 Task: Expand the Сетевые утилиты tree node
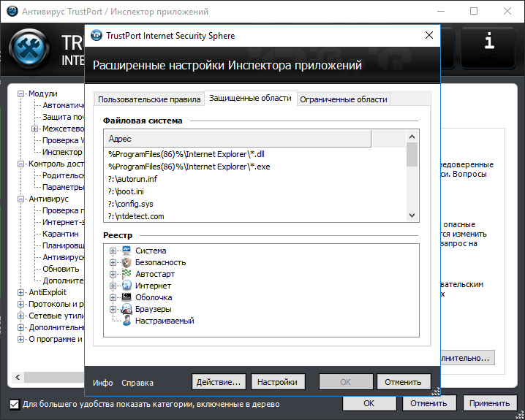[x=20, y=316]
